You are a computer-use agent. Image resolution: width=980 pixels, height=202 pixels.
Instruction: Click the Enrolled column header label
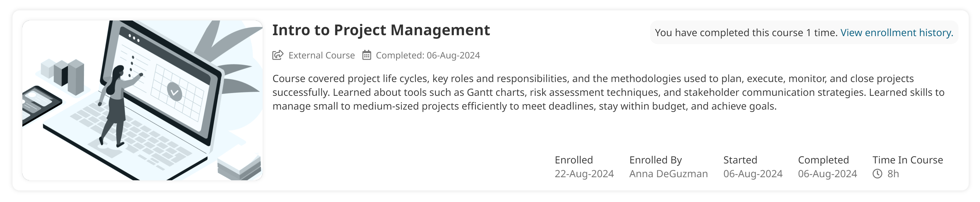point(574,159)
